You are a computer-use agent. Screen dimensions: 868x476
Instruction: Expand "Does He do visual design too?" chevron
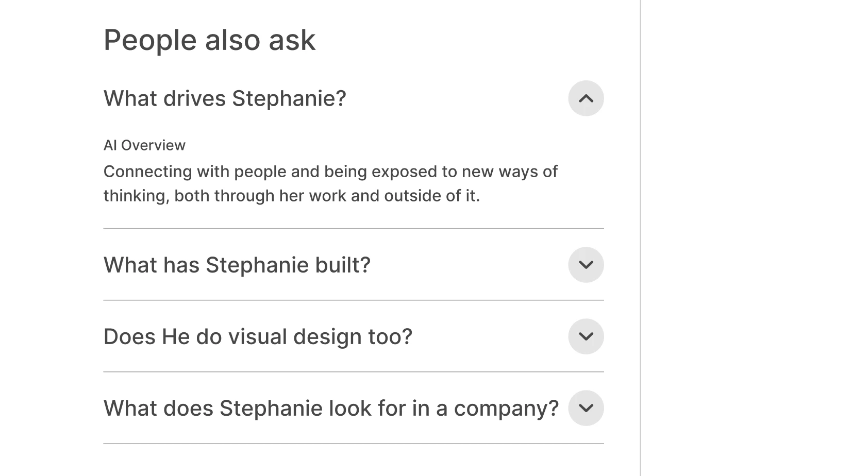[x=586, y=336]
